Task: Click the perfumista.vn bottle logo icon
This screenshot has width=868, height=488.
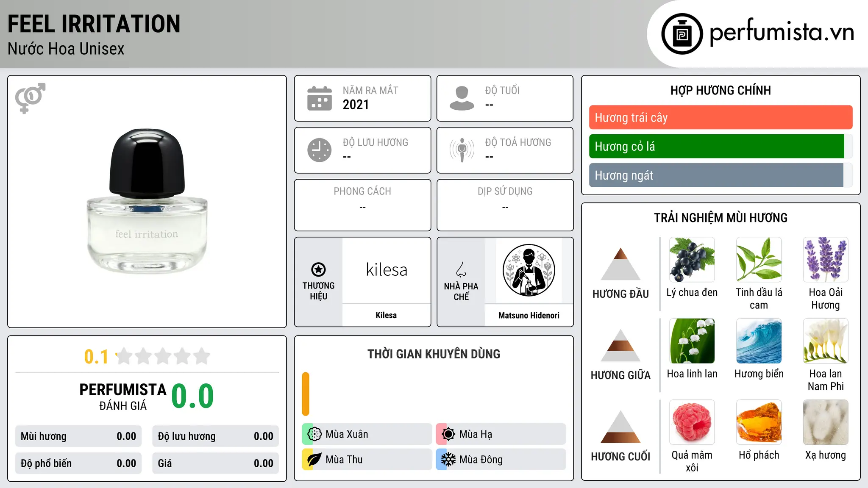Action: pyautogui.click(x=682, y=34)
